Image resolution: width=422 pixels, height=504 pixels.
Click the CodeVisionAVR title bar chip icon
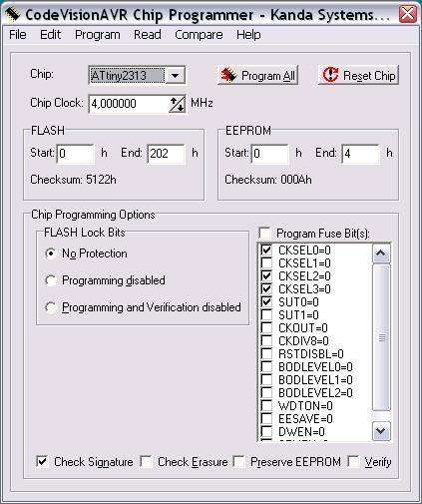(x=13, y=14)
